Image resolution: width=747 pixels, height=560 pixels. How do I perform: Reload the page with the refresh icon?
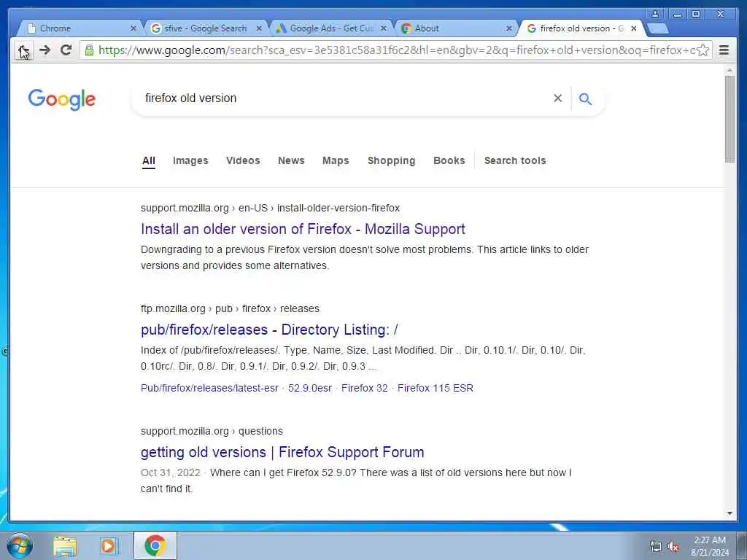pos(66,50)
